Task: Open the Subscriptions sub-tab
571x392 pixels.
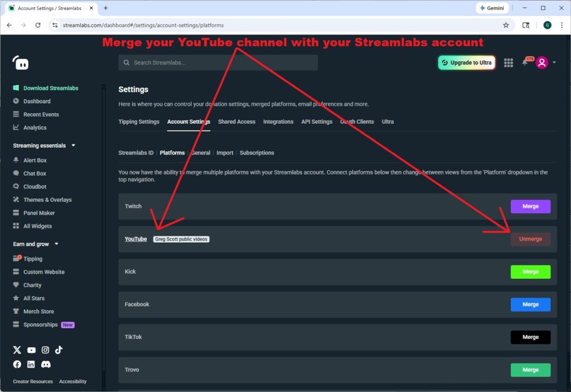Action: pyautogui.click(x=257, y=152)
